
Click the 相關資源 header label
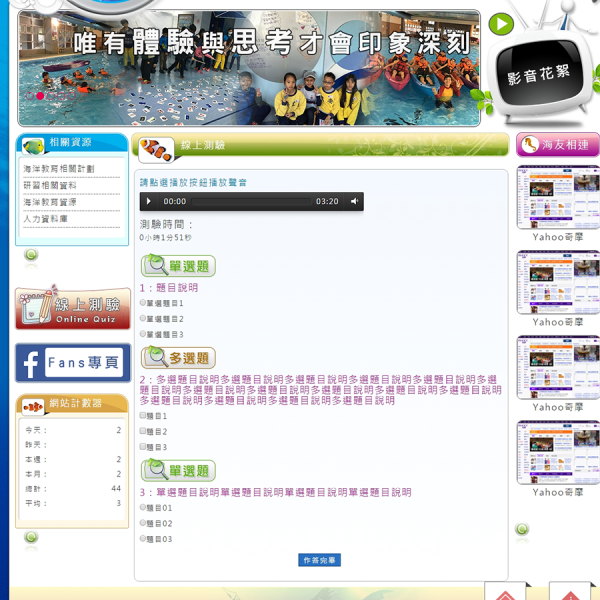(70, 142)
